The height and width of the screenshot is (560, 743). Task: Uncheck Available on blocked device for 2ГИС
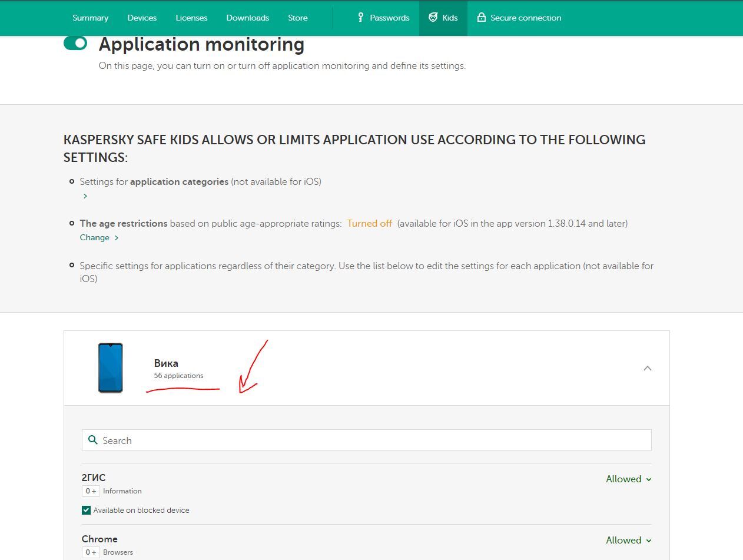pyautogui.click(x=87, y=511)
